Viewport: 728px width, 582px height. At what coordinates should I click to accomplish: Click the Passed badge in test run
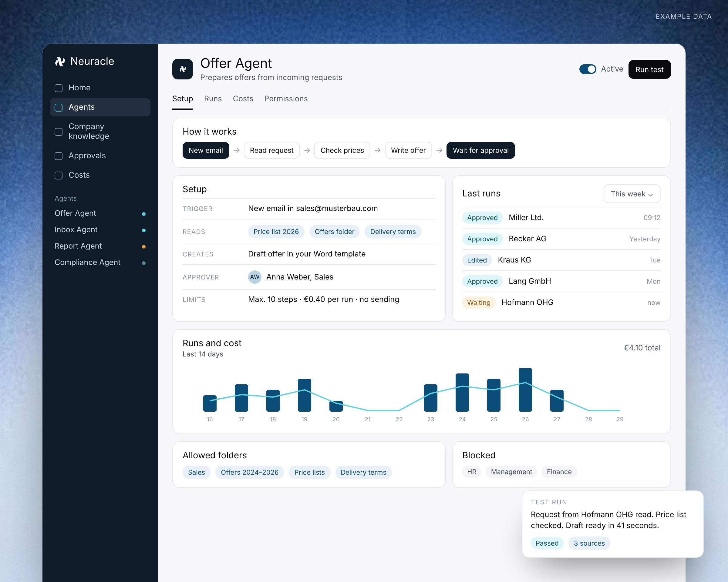point(547,543)
